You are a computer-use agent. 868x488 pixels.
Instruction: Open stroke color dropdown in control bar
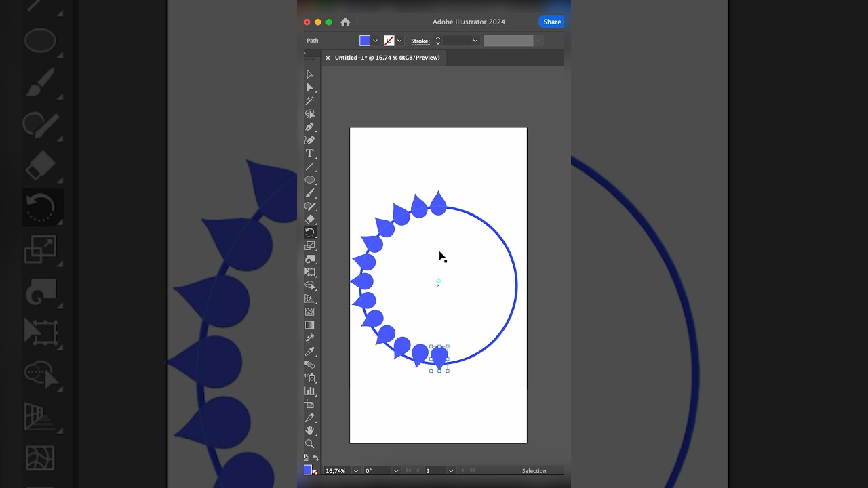pyautogui.click(x=399, y=41)
